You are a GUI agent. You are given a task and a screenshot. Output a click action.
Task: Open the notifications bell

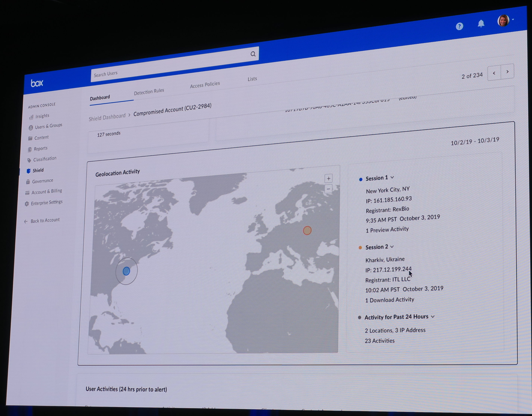pyautogui.click(x=481, y=24)
